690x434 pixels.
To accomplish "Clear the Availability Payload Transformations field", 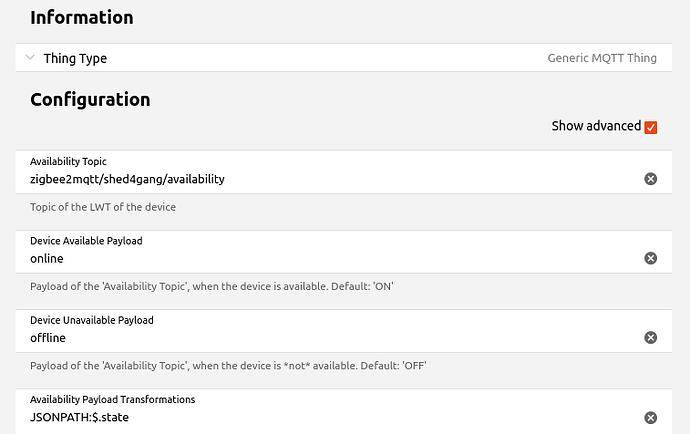I will [650, 417].
